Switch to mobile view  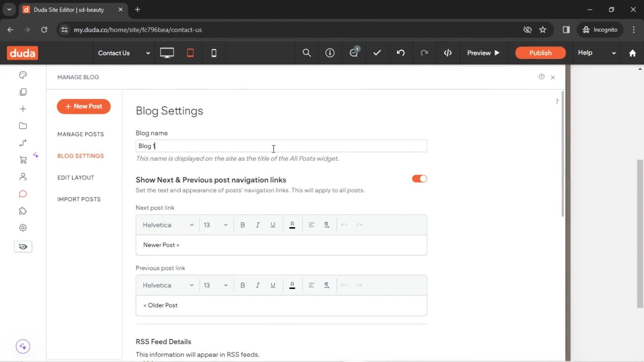coord(214,53)
